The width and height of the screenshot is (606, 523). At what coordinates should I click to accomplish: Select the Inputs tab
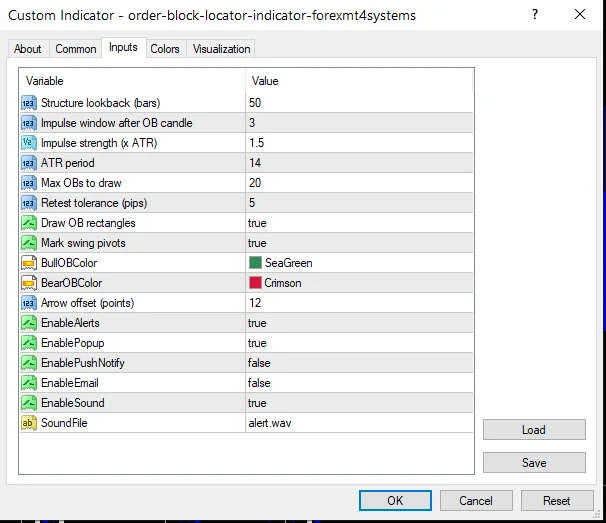[x=123, y=48]
